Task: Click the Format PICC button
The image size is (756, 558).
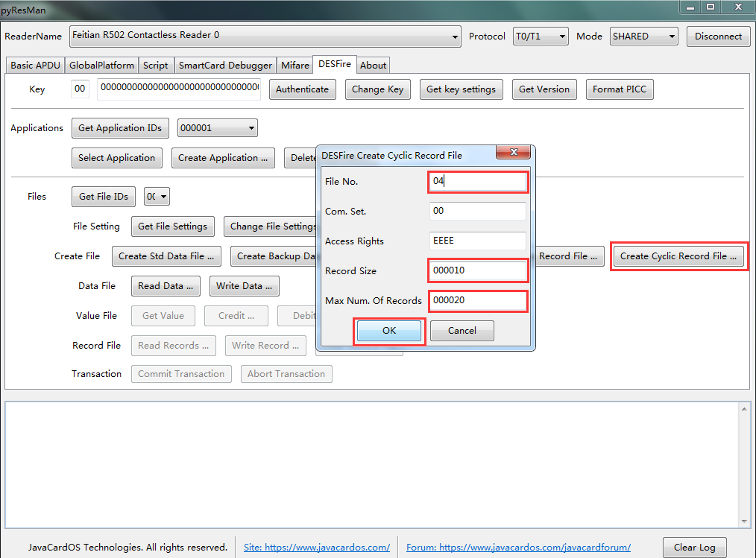Action: coord(620,89)
